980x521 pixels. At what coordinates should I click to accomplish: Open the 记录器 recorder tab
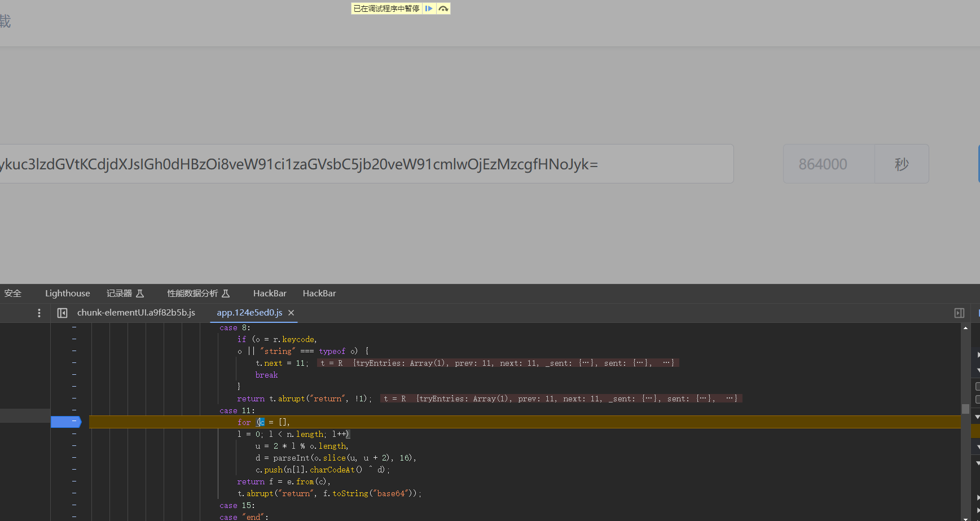pos(125,293)
